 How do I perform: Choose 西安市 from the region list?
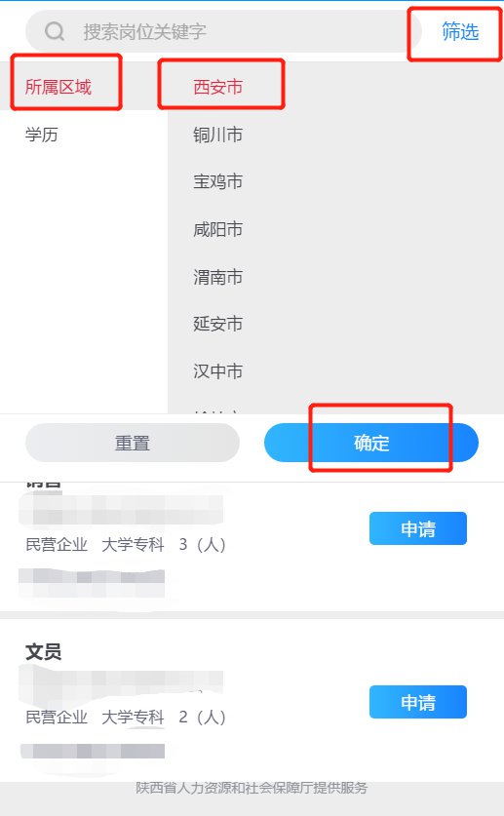[218, 87]
